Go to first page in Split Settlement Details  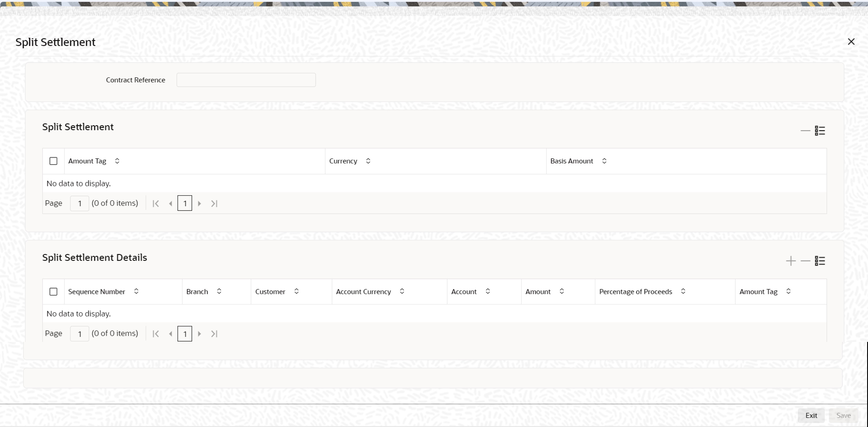pyautogui.click(x=156, y=333)
